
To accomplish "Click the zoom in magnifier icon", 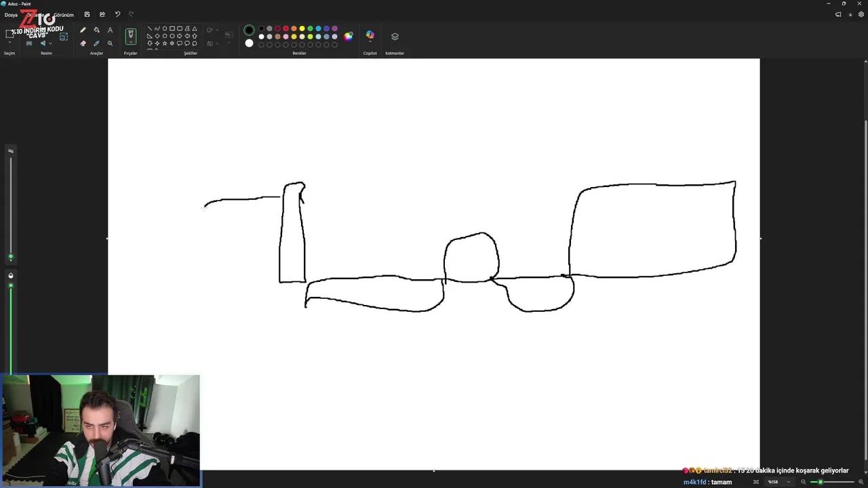I will click(x=861, y=482).
